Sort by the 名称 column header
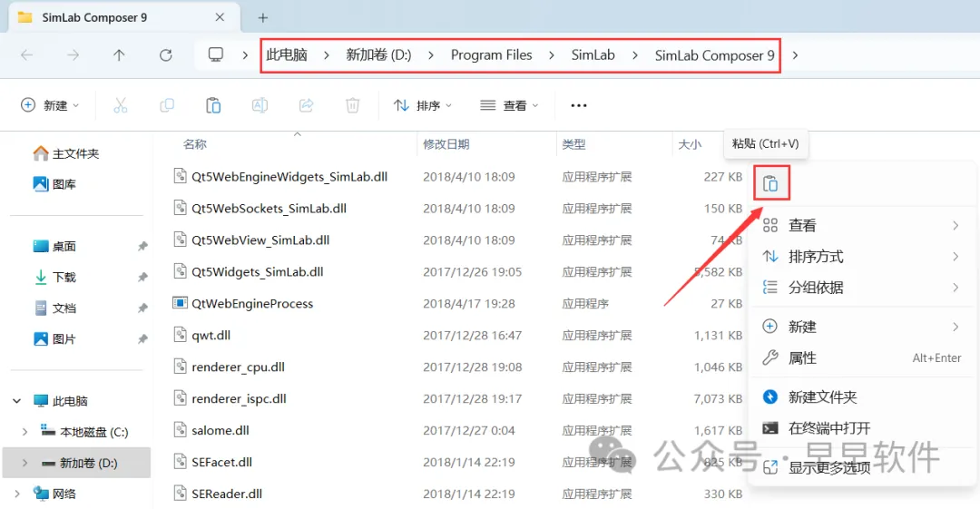Screen dimensions: 980x509 click(195, 144)
